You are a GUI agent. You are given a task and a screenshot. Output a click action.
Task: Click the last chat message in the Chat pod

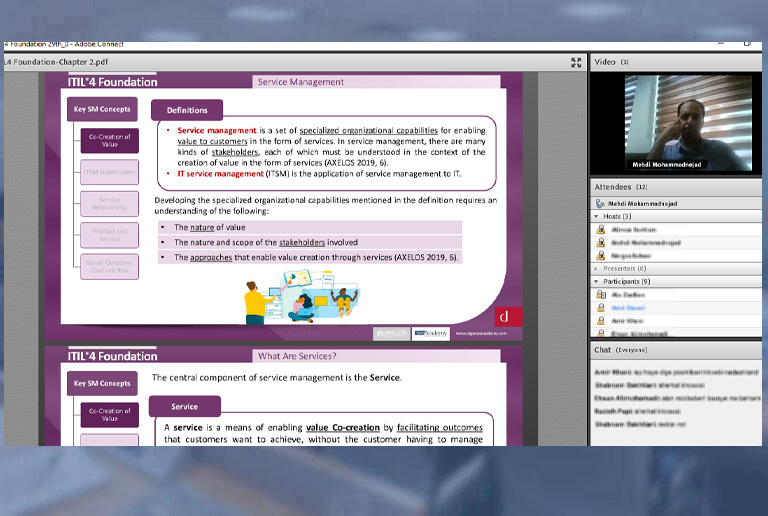640,424
